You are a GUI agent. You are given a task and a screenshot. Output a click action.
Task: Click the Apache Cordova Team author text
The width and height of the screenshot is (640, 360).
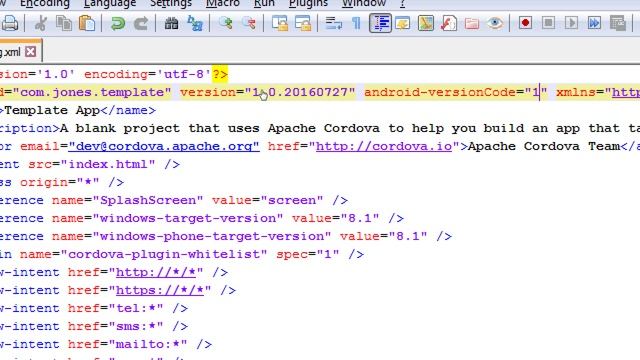pyautogui.click(x=544, y=146)
